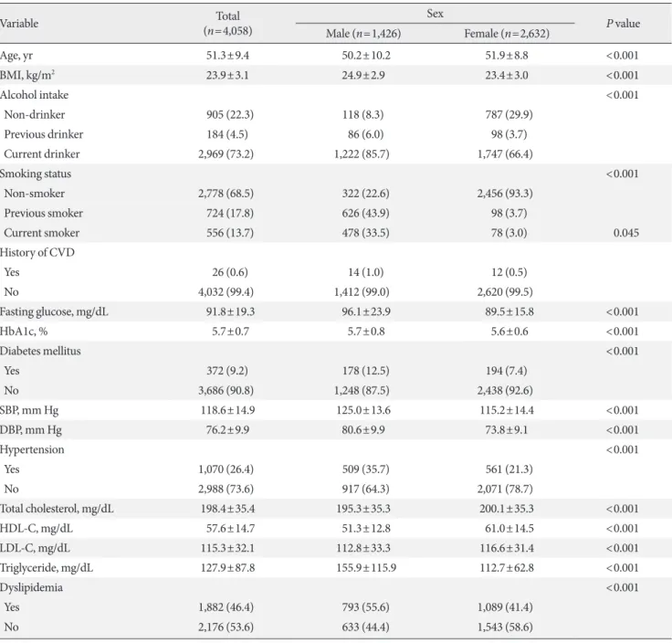
Task: Click male dyslipidemia no '633 (44.4)'
Action: pyautogui.click(x=365, y=627)
